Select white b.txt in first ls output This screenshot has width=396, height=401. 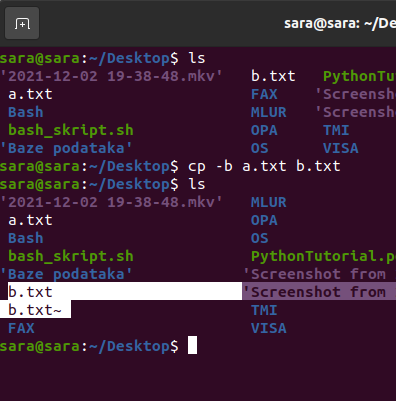click(273, 76)
